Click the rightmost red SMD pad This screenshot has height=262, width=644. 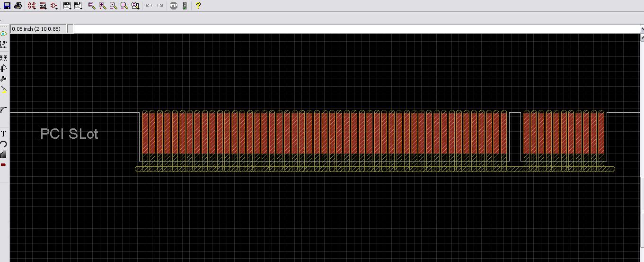point(601,133)
